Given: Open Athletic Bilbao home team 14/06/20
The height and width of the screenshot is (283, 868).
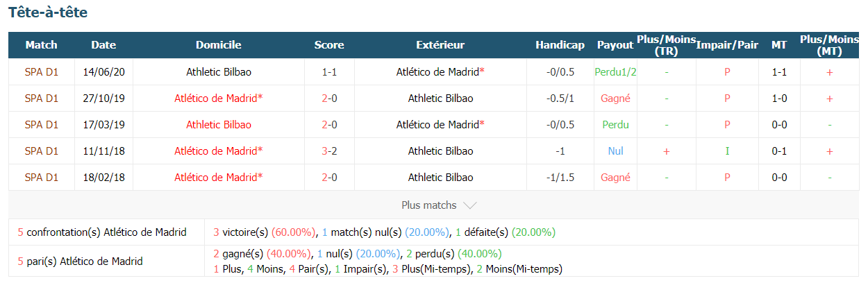Looking at the screenshot, I should click(219, 71).
